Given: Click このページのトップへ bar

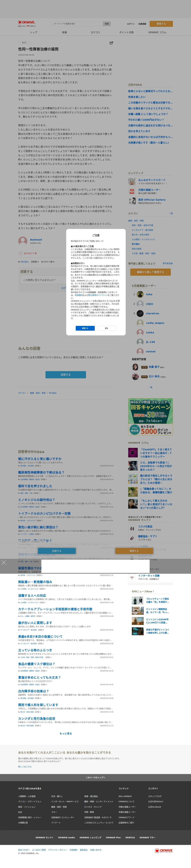Looking at the screenshot, I should [95, 777].
